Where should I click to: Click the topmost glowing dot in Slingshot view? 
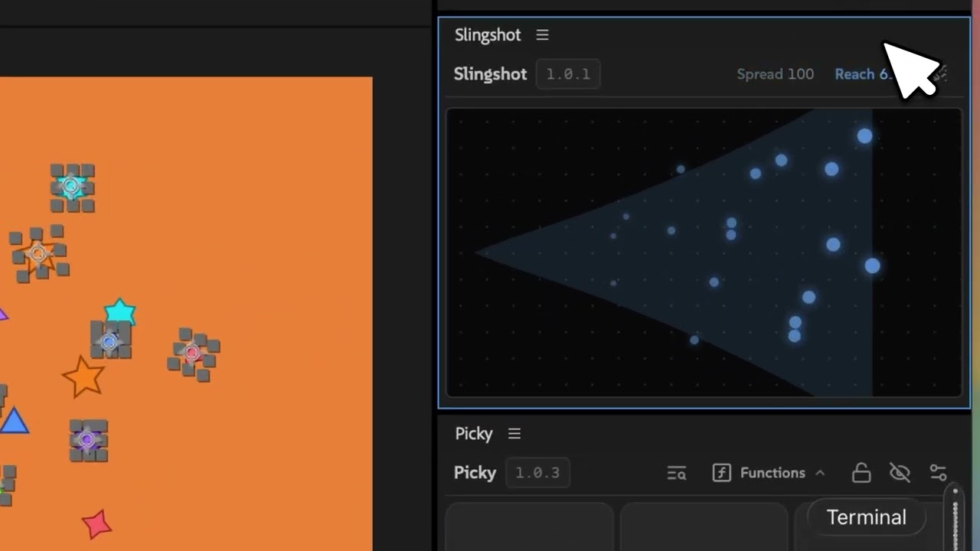[x=864, y=136]
